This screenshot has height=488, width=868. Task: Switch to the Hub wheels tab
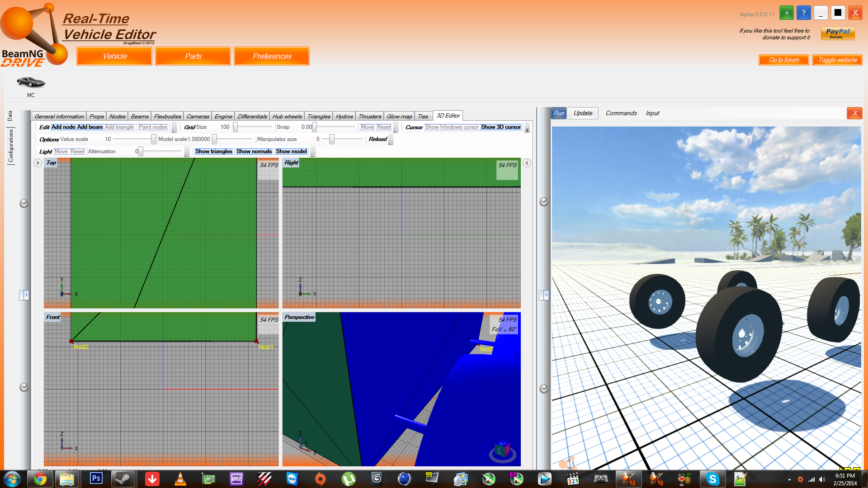click(287, 117)
